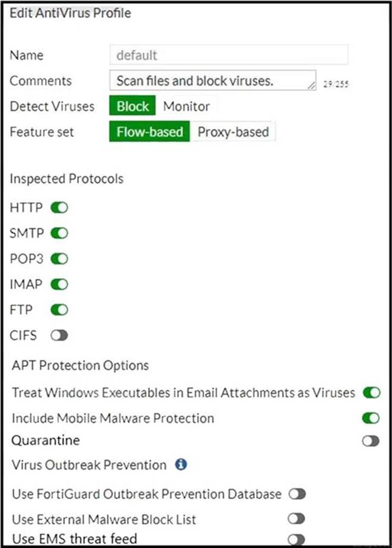Click the Virus Outbreak Prevention info icon
Viewport: 392px width, 548px height.
181,464
